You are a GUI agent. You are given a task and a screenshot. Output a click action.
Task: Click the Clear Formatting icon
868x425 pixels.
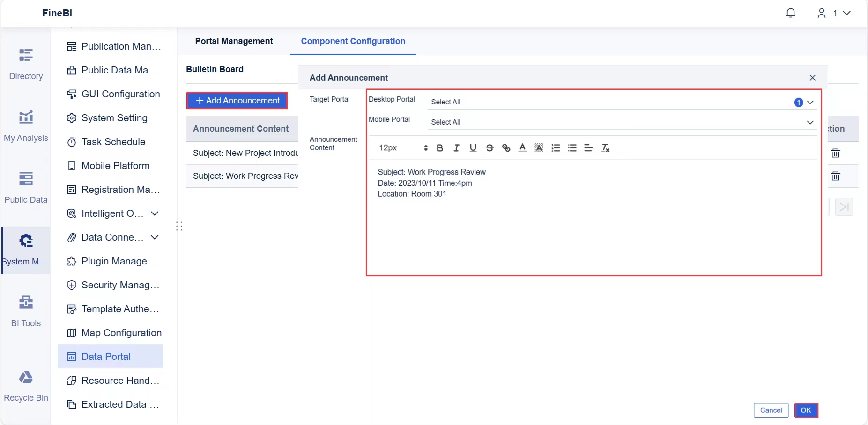[x=605, y=148]
